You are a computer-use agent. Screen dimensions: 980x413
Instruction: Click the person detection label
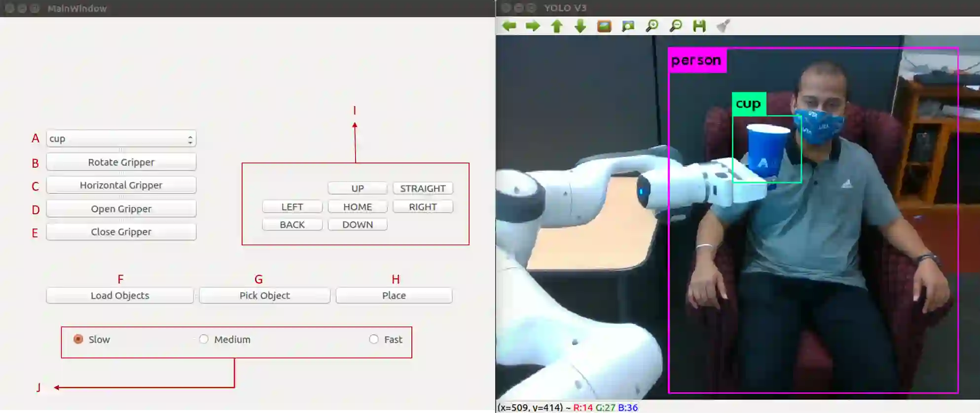(x=697, y=60)
